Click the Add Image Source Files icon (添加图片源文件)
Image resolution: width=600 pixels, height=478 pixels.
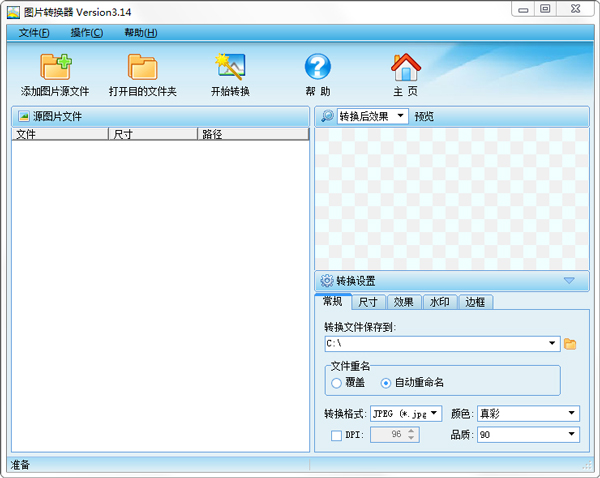pyautogui.click(x=55, y=67)
